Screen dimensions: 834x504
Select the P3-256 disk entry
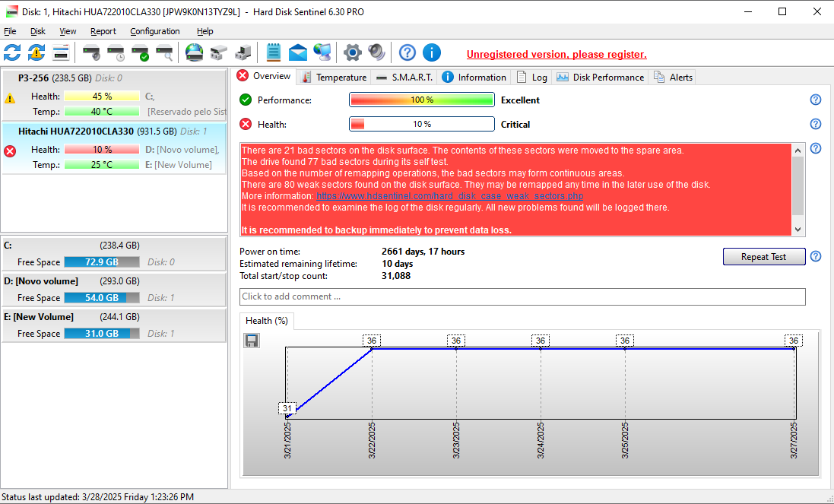click(x=114, y=94)
